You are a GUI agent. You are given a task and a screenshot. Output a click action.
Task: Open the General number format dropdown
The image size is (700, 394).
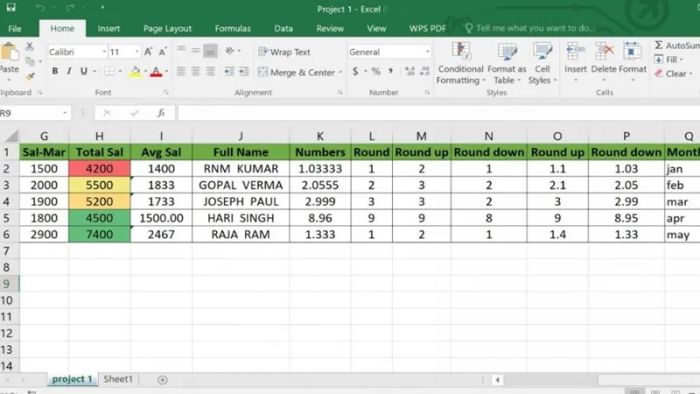click(x=427, y=52)
